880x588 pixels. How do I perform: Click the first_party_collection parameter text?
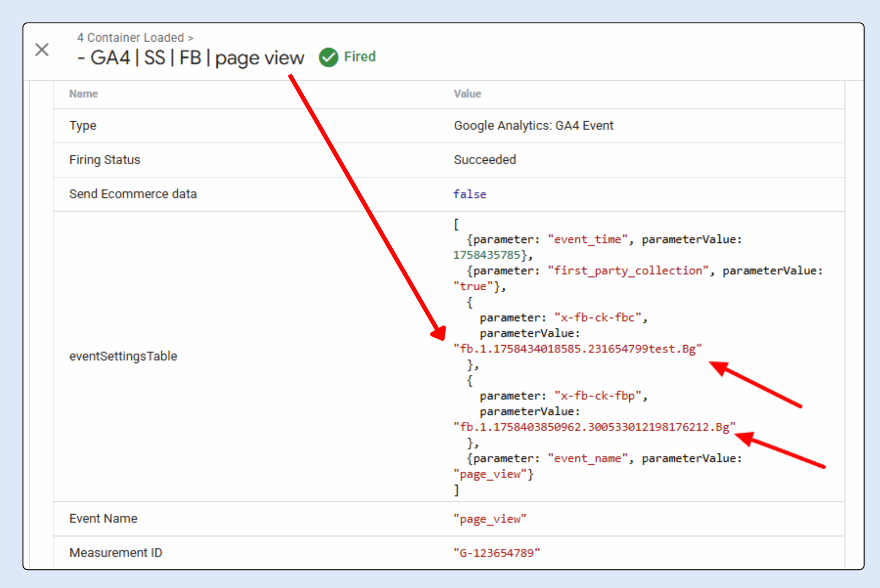coord(628,271)
